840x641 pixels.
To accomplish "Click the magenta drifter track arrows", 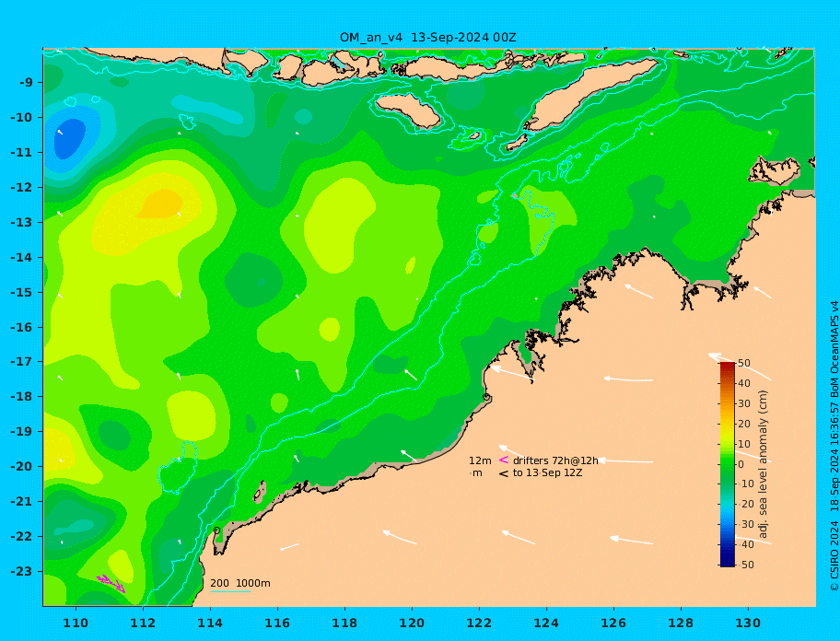I will tap(111, 584).
